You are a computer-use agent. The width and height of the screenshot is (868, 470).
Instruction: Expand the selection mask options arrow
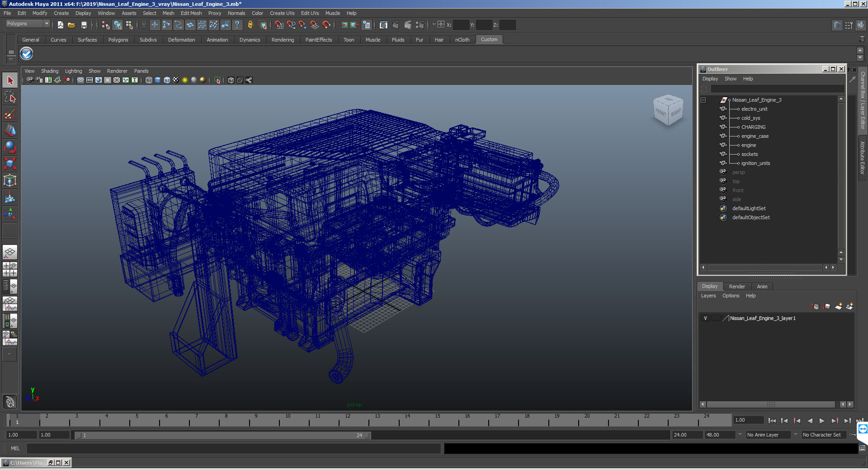(144, 25)
